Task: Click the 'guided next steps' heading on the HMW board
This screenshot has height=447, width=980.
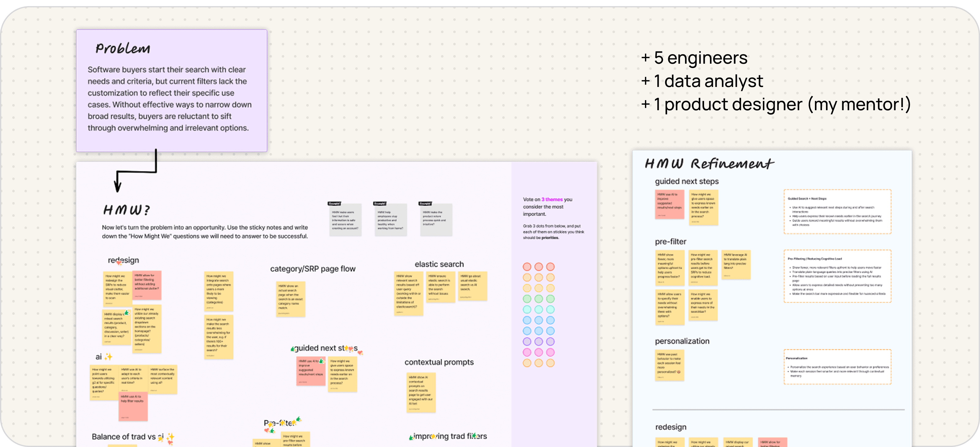Action: (326, 348)
